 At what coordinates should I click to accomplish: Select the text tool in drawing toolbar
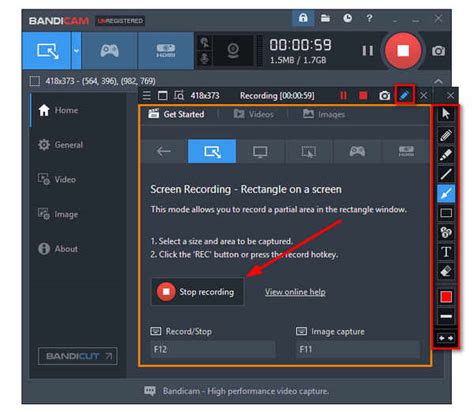[446, 252]
